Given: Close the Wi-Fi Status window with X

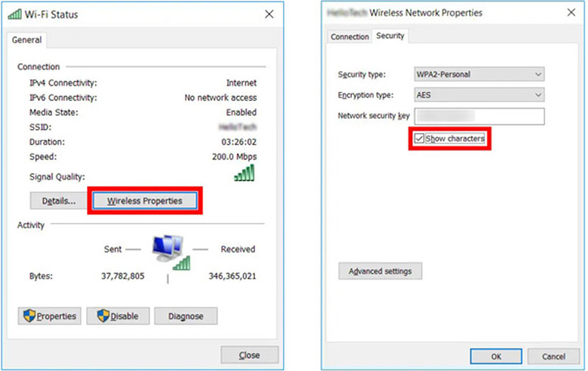Looking at the screenshot, I should pyautogui.click(x=269, y=14).
